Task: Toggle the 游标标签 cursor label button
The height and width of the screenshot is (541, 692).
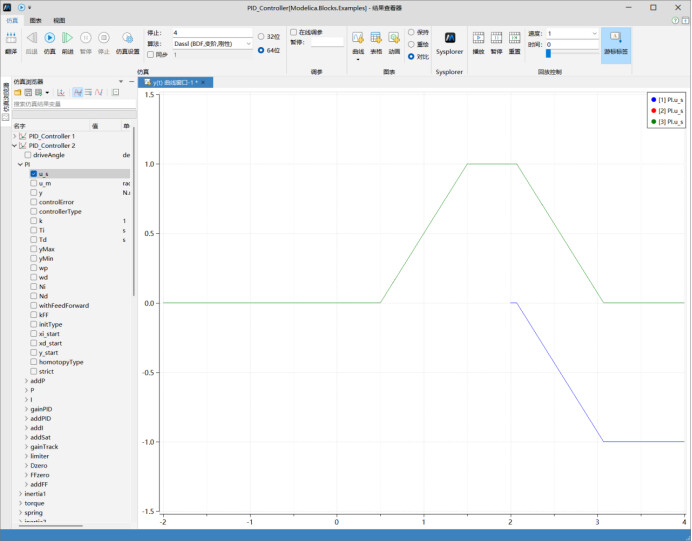Action: pyautogui.click(x=616, y=44)
